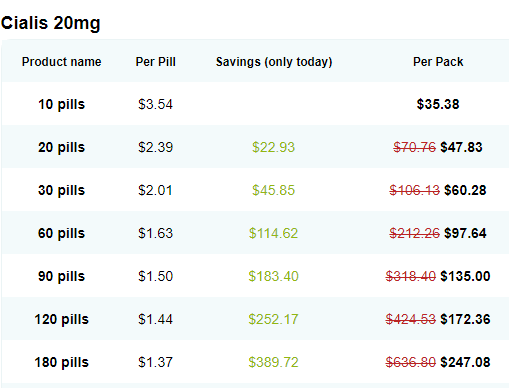Click the Cialis 20mg heading
This screenshot has width=509, height=388.
(50, 23)
